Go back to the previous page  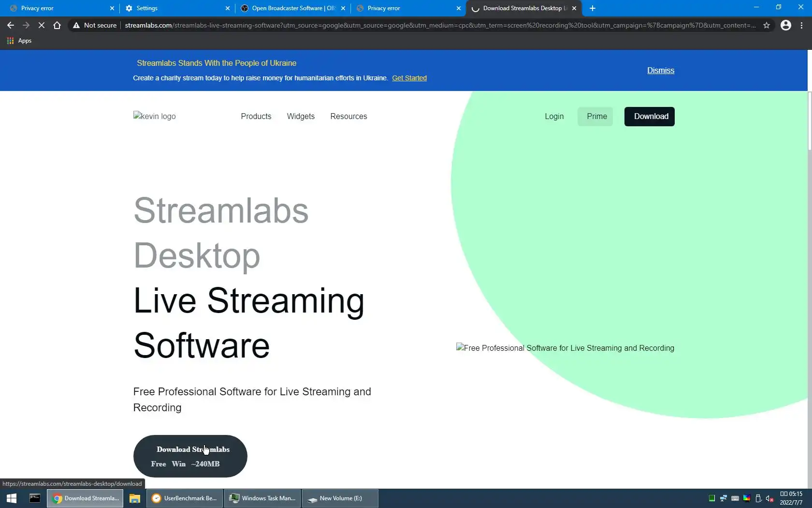[11, 25]
